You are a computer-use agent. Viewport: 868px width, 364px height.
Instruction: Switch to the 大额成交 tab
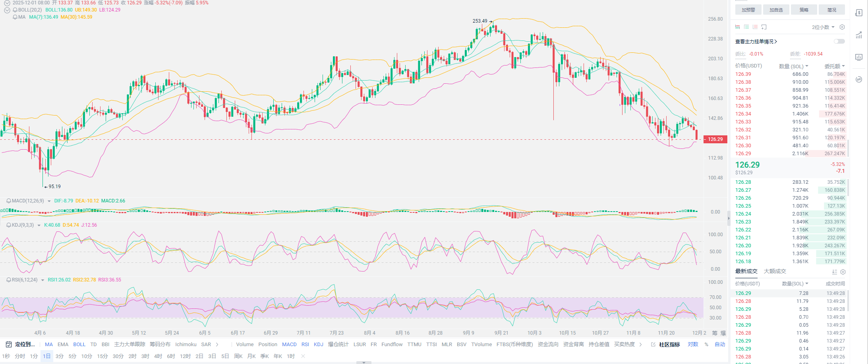pyautogui.click(x=775, y=271)
